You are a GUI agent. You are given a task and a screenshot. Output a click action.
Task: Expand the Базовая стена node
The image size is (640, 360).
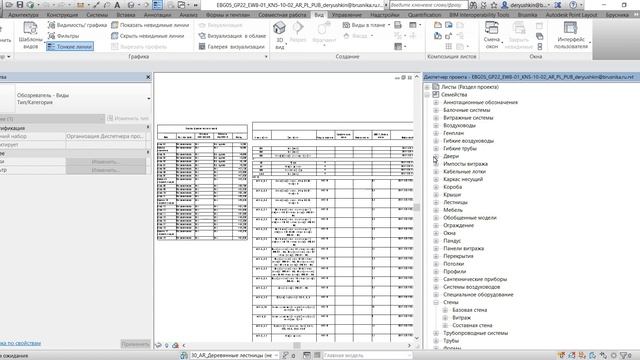point(445,310)
